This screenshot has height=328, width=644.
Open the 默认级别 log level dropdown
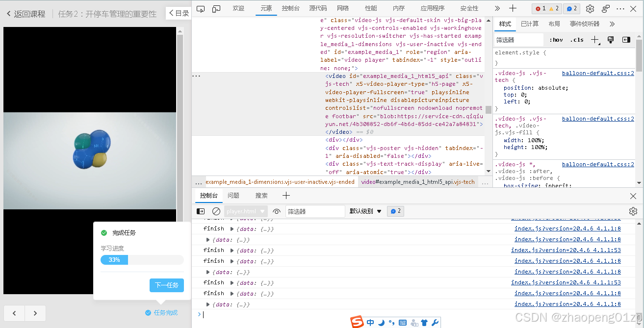(365, 211)
